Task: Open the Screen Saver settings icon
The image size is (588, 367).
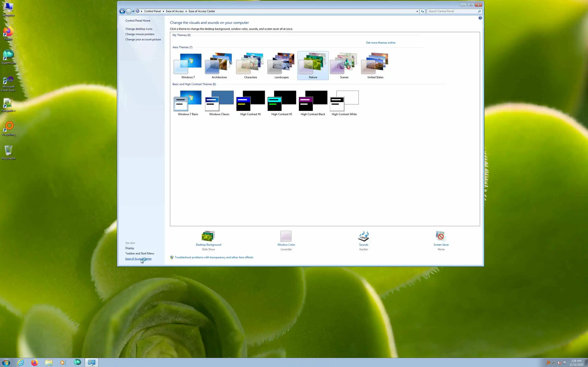Action: click(441, 236)
